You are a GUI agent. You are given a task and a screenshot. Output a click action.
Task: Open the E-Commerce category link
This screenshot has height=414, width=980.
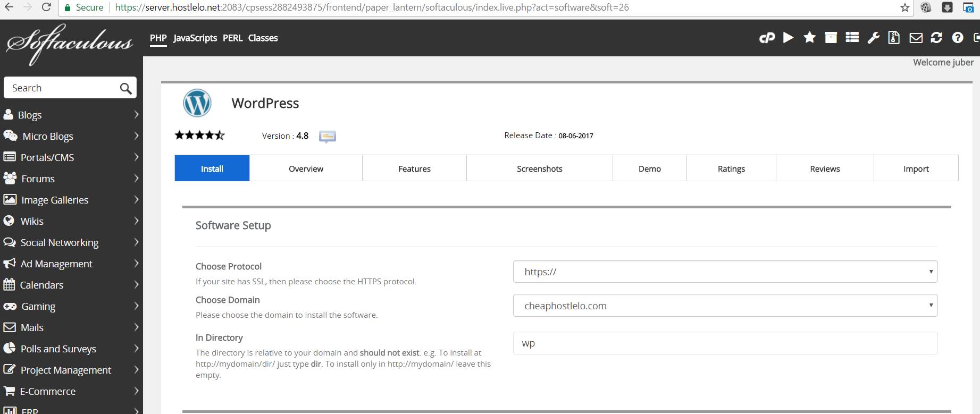pyautogui.click(x=48, y=391)
